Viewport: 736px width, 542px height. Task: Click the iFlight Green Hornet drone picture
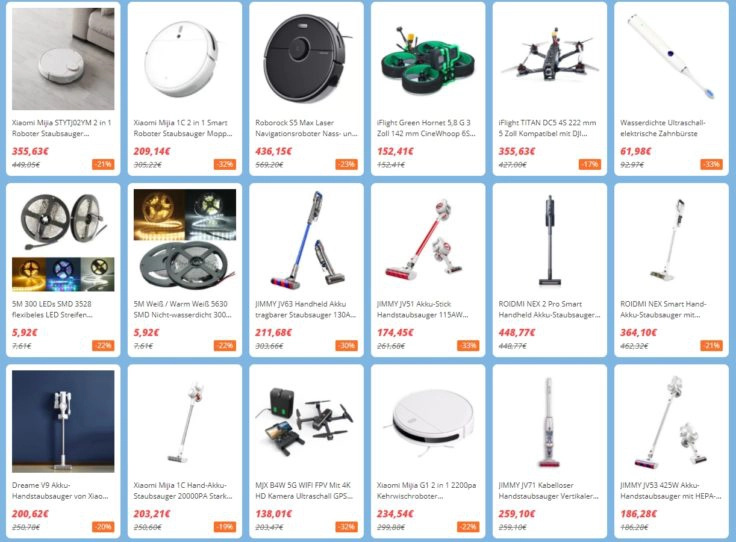[x=428, y=59]
